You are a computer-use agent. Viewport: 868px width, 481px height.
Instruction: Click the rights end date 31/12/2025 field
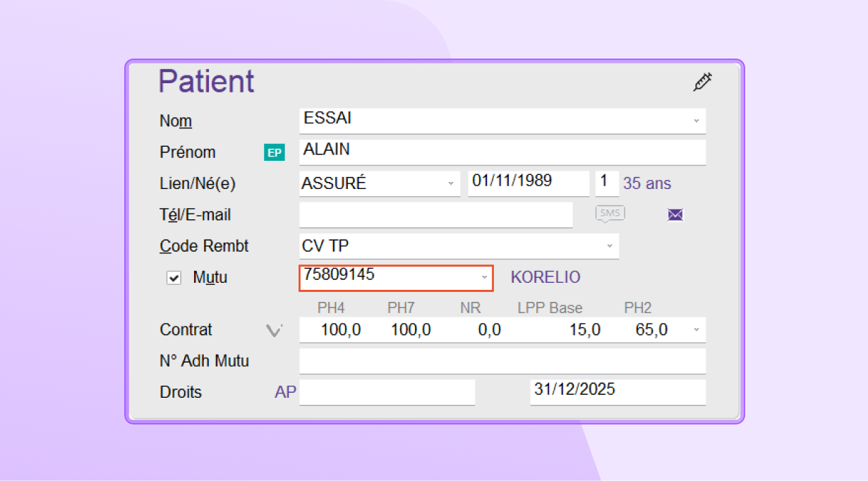point(617,391)
